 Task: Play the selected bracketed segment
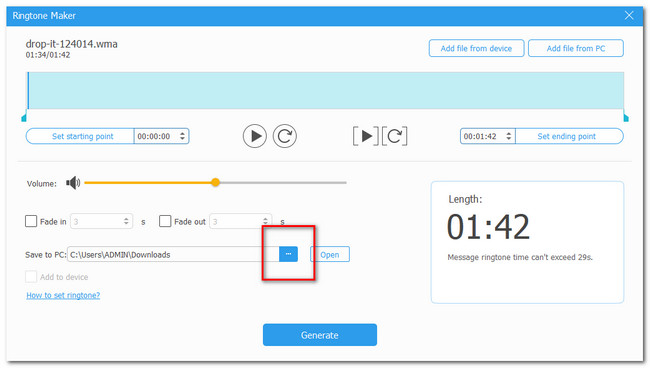click(366, 136)
